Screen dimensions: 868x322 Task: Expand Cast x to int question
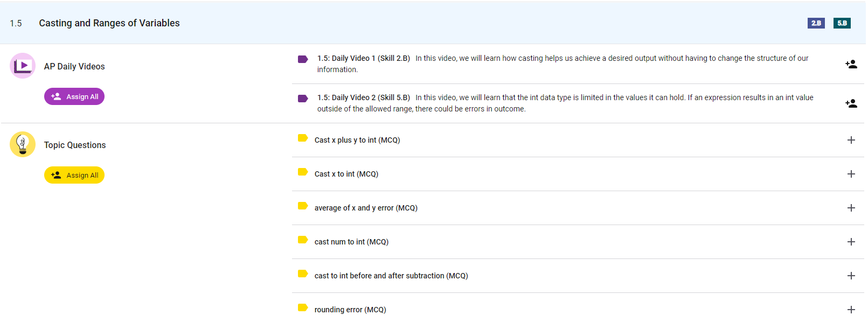[851, 174]
